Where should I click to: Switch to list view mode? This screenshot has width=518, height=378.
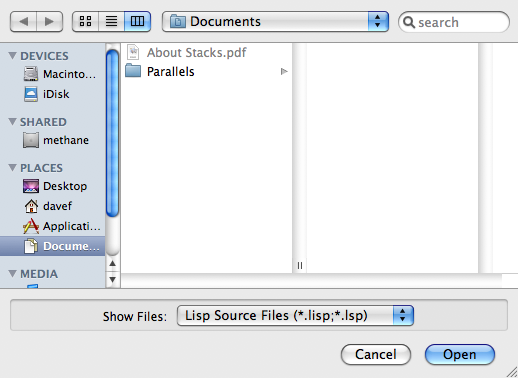click(111, 22)
